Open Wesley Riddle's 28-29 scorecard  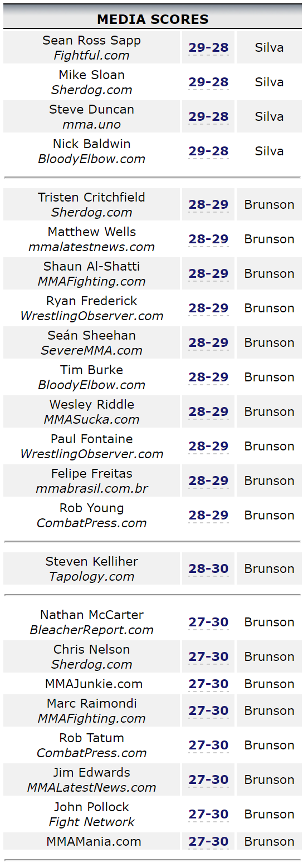[x=208, y=412]
